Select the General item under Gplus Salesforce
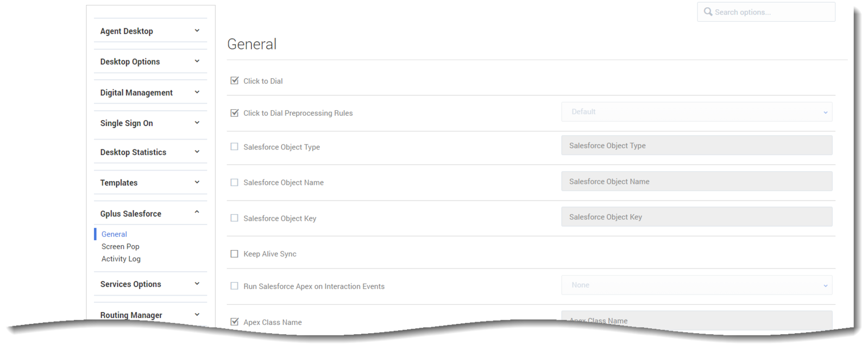This screenshot has width=868, height=350. tap(114, 234)
